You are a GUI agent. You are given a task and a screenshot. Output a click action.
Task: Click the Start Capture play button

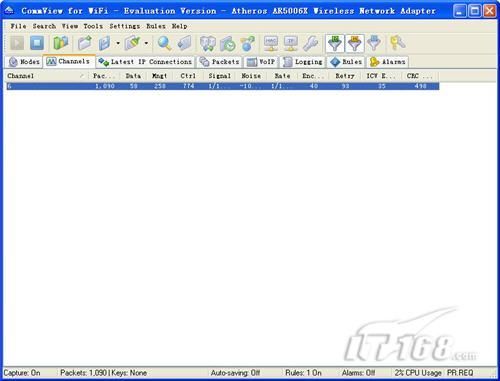click(17, 43)
